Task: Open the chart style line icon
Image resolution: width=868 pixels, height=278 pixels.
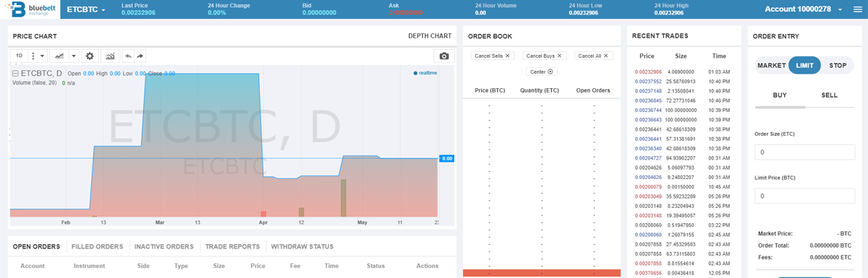Action: [x=59, y=56]
